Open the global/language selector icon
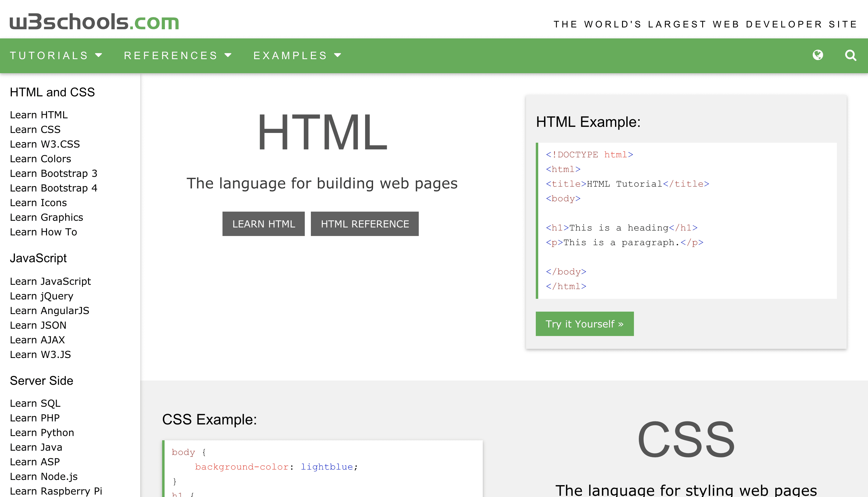 pos(817,55)
